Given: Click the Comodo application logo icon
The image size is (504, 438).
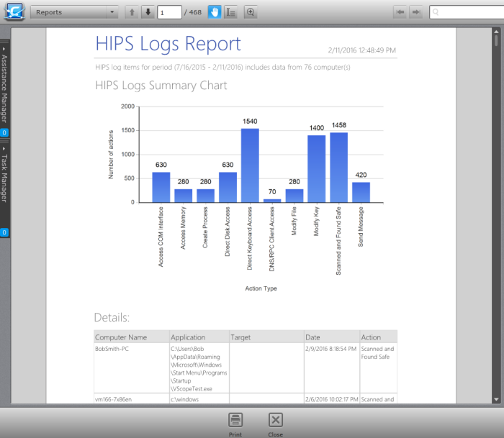Looking at the screenshot, I should [x=14, y=12].
